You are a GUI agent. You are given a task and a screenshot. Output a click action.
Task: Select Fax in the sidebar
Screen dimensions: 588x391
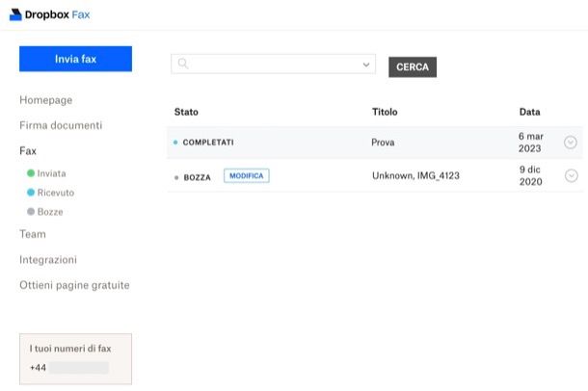[28, 151]
